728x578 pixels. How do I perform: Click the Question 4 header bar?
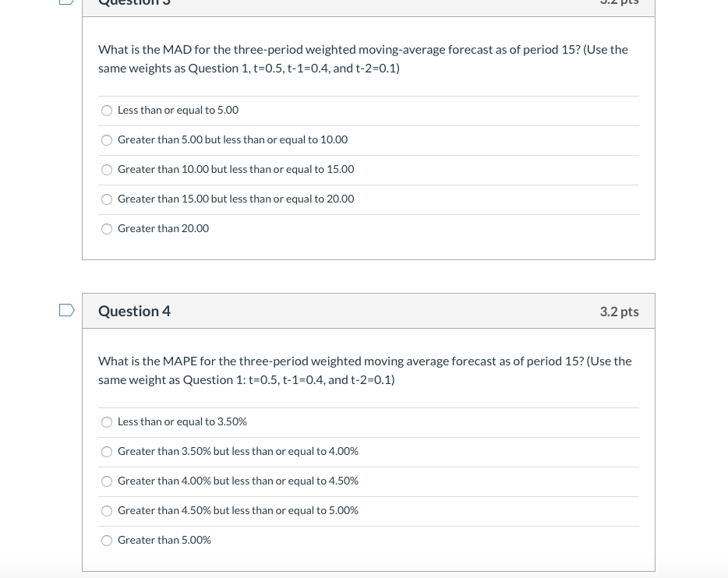[x=369, y=311]
